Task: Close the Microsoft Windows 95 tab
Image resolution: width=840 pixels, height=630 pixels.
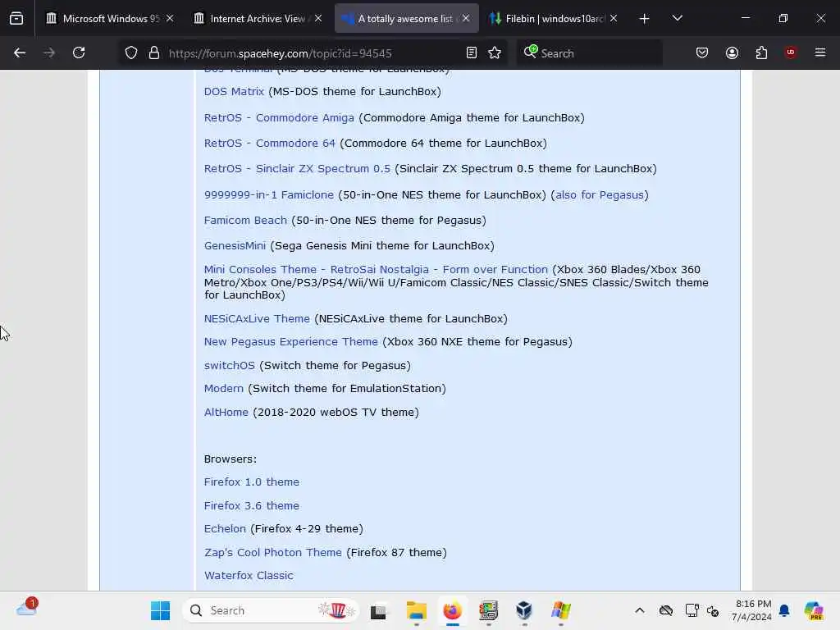Action: 170,18
